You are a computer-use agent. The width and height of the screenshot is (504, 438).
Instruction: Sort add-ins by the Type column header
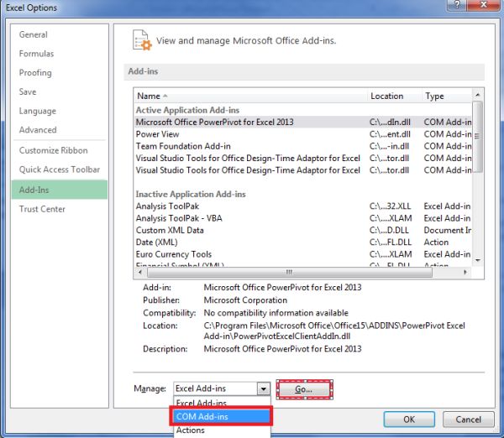[447, 96]
